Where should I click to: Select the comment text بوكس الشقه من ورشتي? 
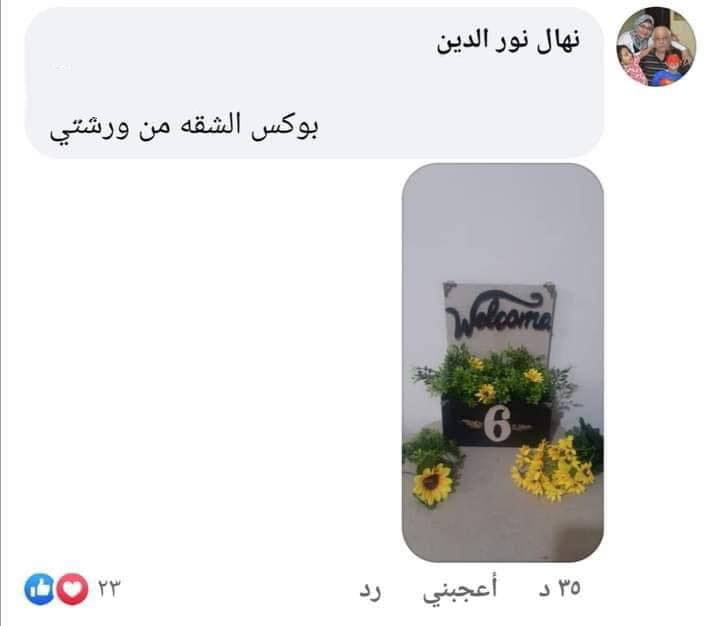pyautogui.click(x=184, y=126)
